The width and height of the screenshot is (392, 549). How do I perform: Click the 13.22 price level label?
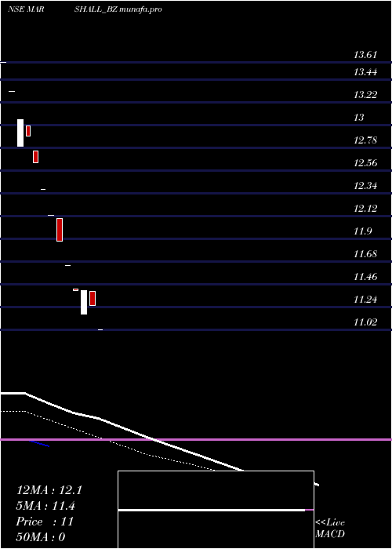point(365,95)
